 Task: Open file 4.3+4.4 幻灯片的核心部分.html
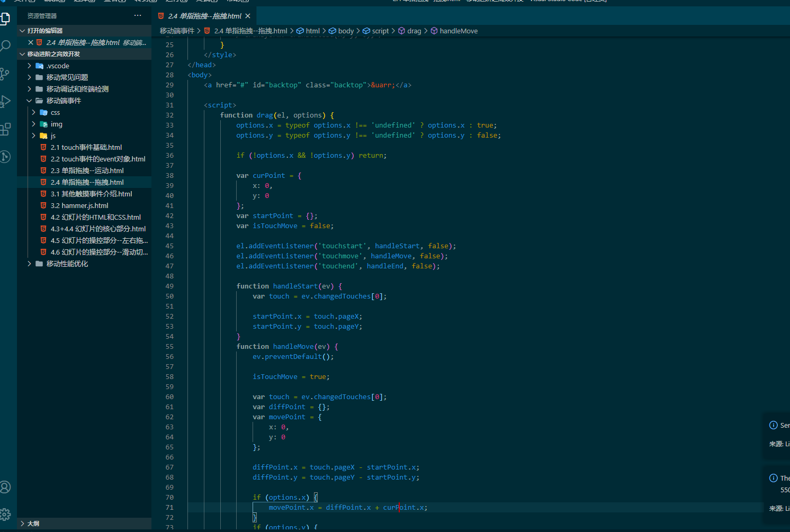pos(84,229)
